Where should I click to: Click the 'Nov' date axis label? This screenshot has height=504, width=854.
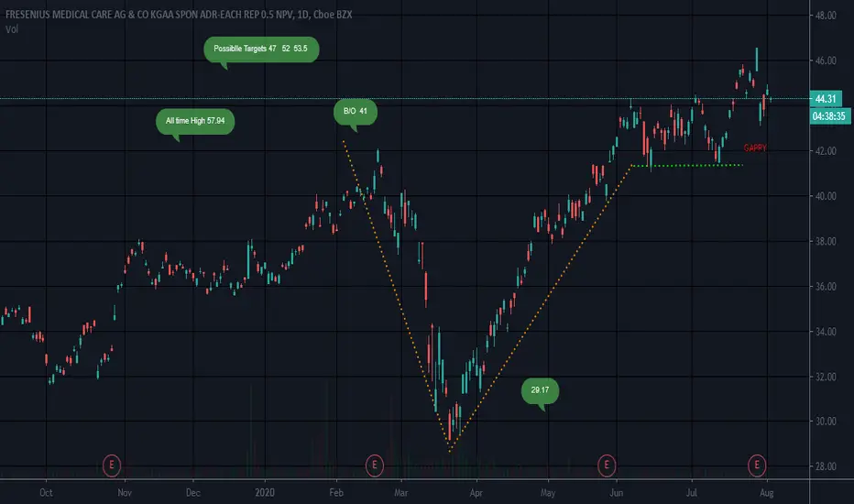(x=125, y=493)
